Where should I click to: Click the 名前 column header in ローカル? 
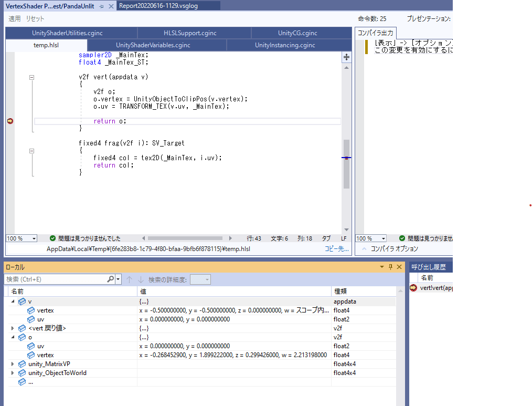pyautogui.click(x=73, y=291)
